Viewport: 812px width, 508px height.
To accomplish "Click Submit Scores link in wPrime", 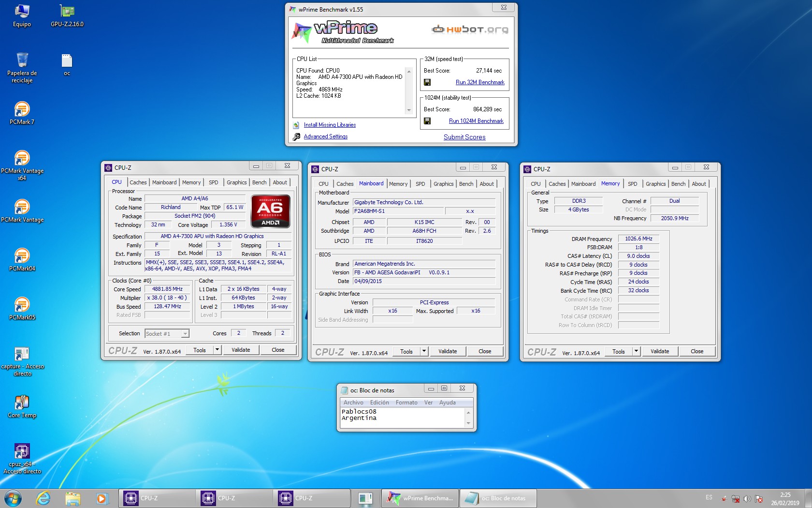I will [464, 137].
